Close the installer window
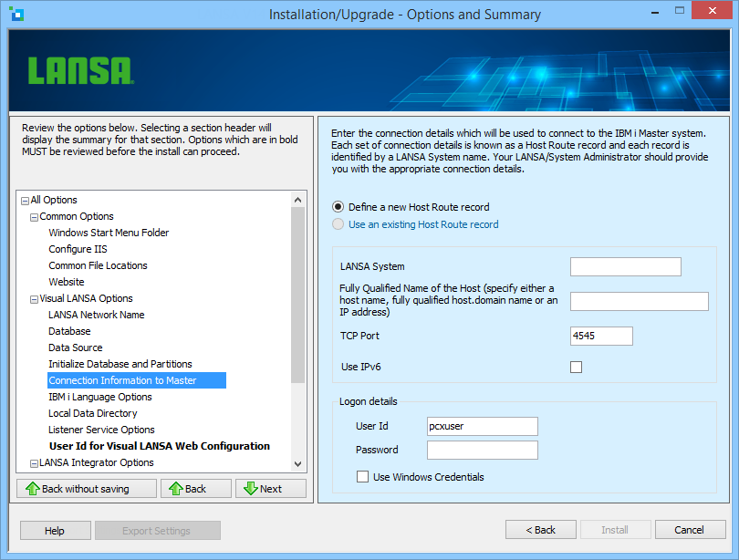 [712, 10]
